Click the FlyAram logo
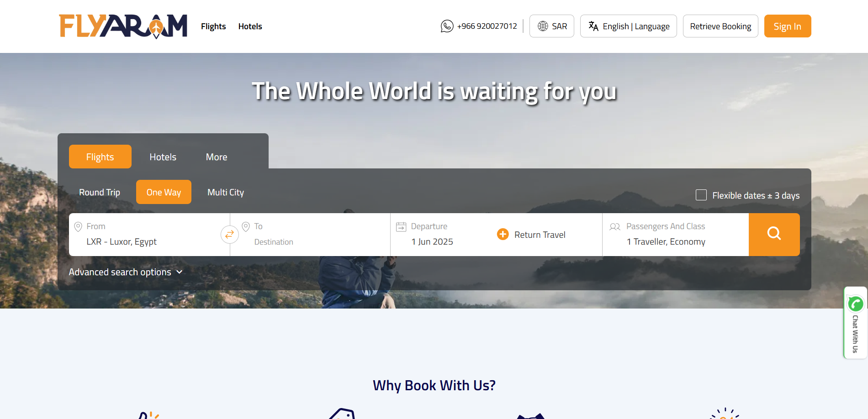 coord(123,26)
